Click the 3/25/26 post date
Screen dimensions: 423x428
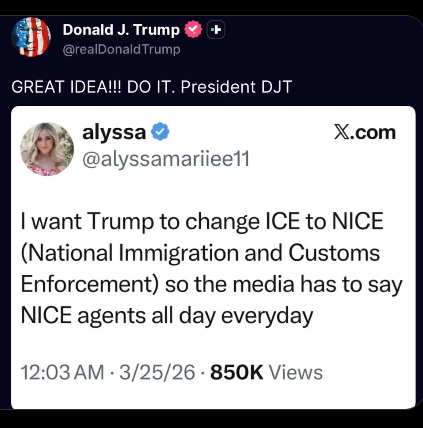[x=157, y=372]
